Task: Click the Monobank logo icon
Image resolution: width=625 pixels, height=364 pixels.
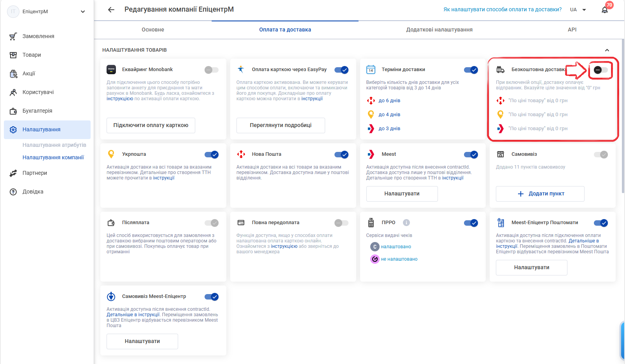Action: tap(111, 70)
